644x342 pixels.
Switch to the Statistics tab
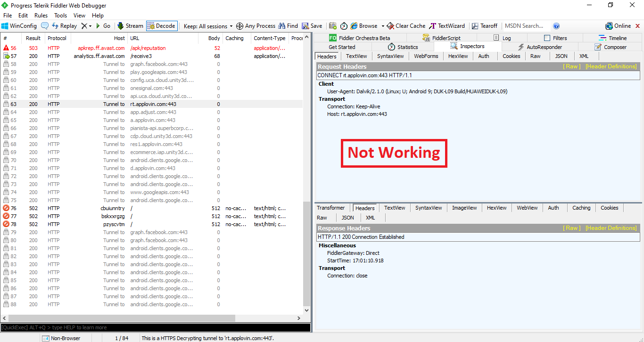(x=403, y=47)
